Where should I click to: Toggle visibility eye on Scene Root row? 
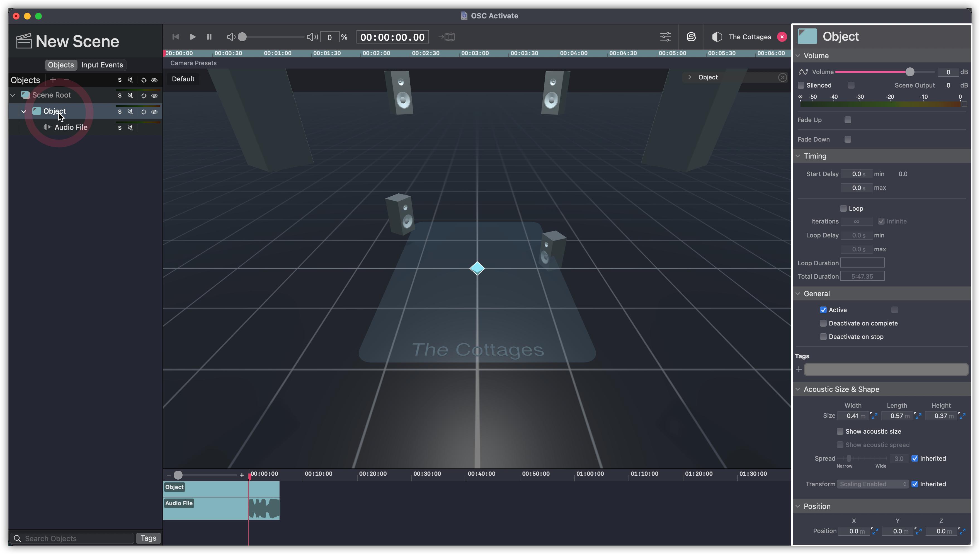154,96
